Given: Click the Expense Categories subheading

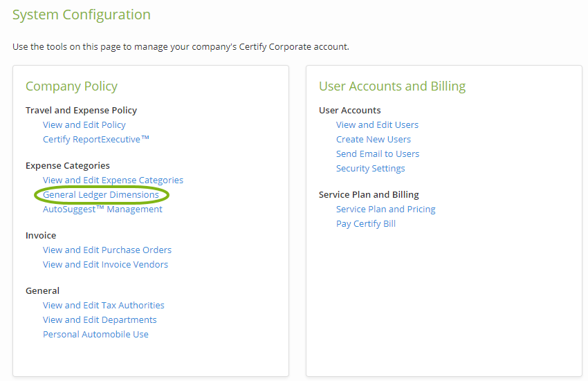Looking at the screenshot, I should 68,166.
